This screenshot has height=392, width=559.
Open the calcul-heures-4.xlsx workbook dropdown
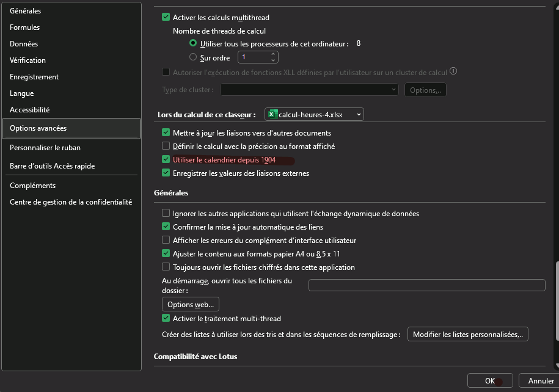(x=315, y=114)
